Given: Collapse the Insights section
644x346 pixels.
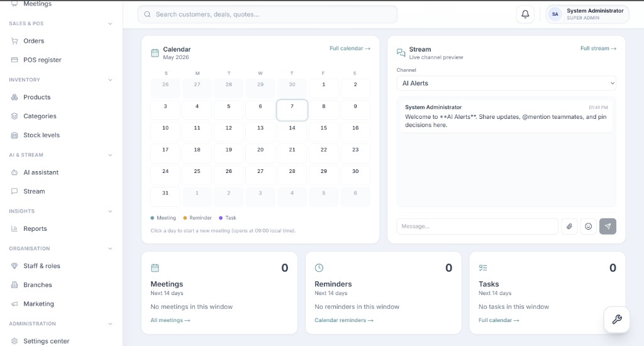Looking at the screenshot, I should 110,211.
